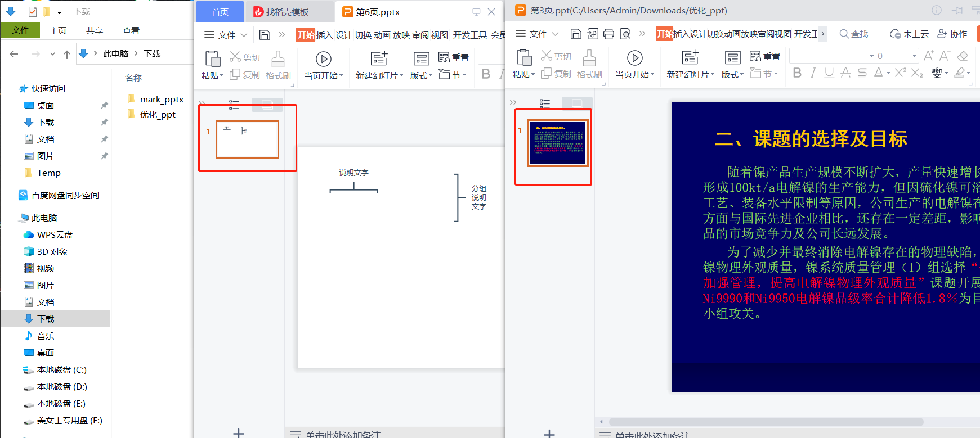
Task: Click the 粘贴 clipboard icon in 第6页.pptx window
Action: pyautogui.click(x=213, y=58)
